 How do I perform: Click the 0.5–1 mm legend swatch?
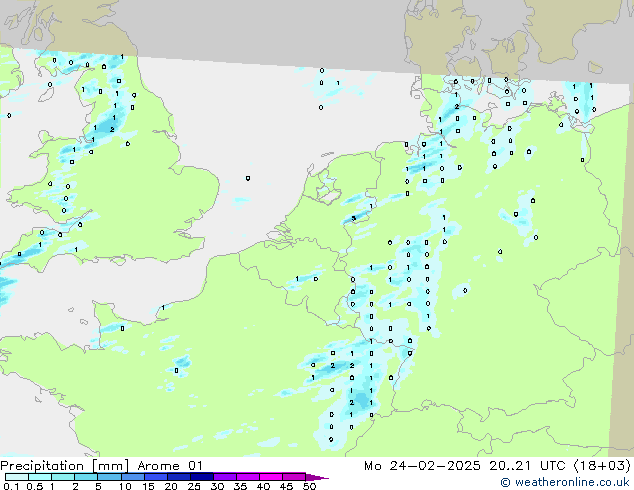40,477
